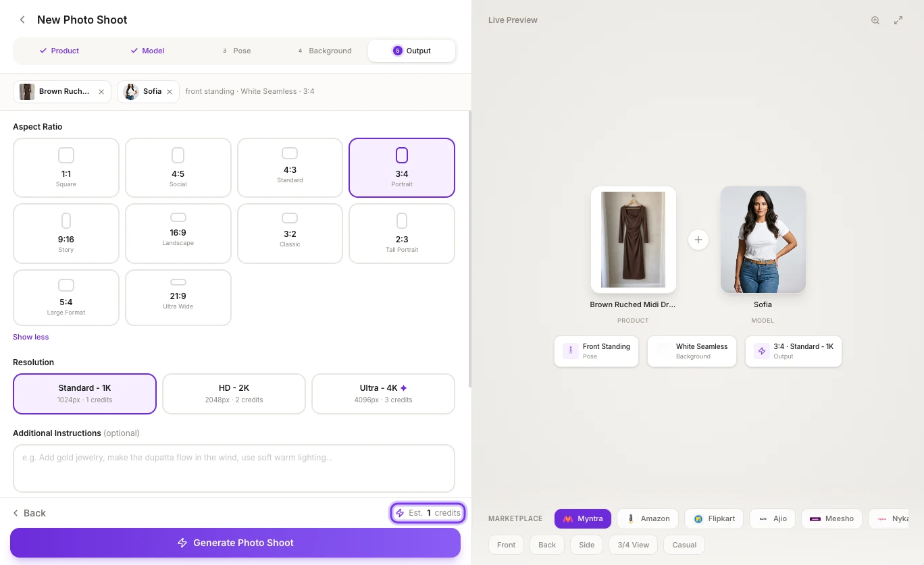Pick the 2:3 Tall Portrait ratio
The height and width of the screenshot is (565, 924).
pyautogui.click(x=402, y=233)
